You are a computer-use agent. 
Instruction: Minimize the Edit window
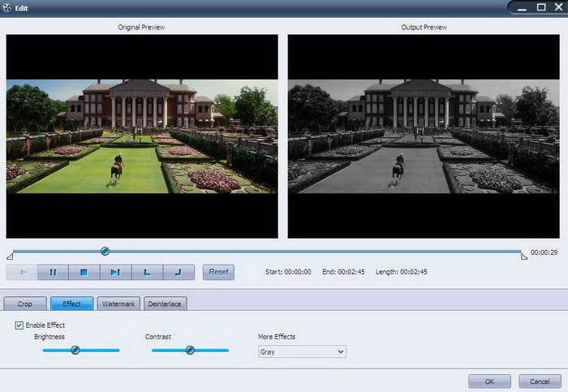522,8
